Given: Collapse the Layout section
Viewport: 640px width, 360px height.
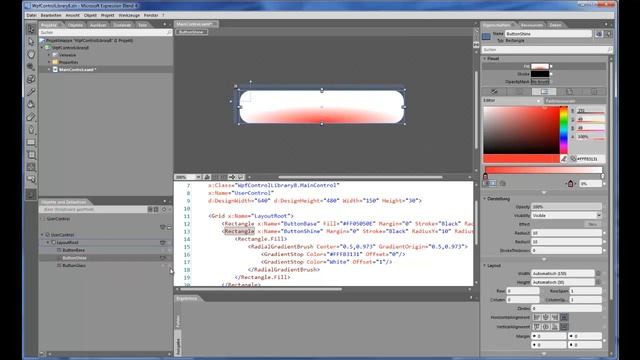Looking at the screenshot, I should 485,266.
